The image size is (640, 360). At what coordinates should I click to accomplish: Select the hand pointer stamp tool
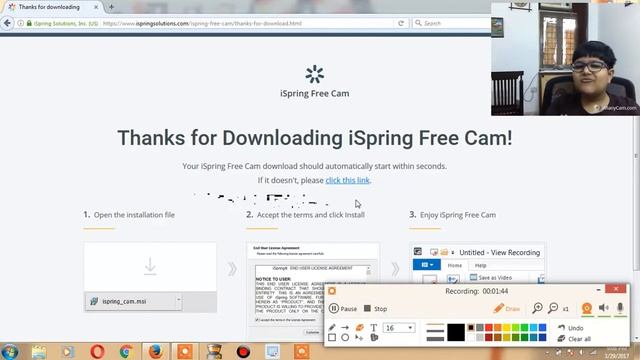374,338
